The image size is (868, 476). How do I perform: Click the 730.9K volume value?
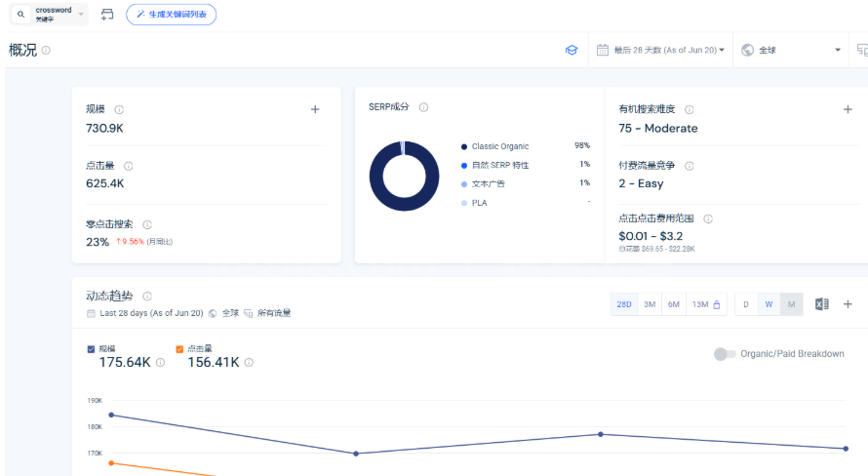pos(104,129)
